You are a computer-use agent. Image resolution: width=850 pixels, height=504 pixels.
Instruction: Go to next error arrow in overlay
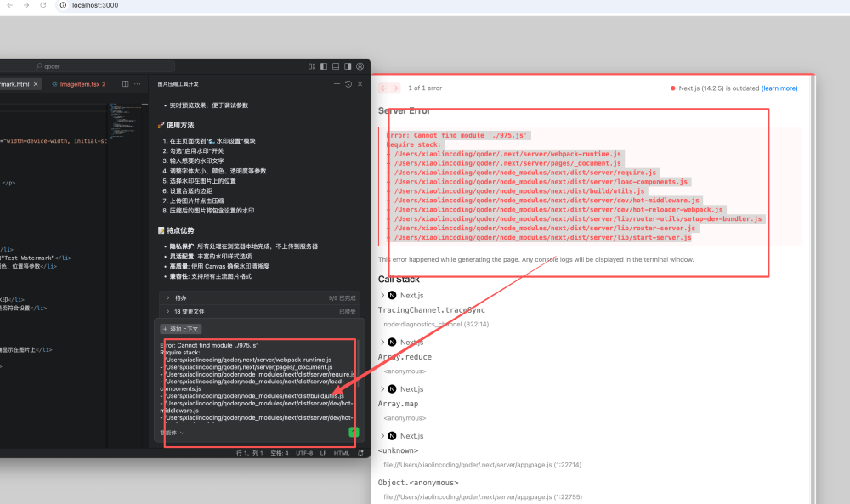pos(395,88)
